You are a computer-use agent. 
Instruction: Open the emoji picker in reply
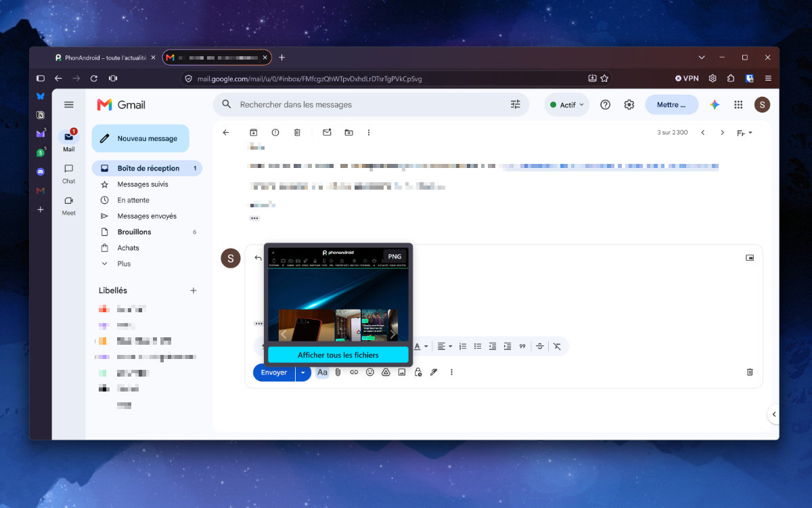pos(370,372)
